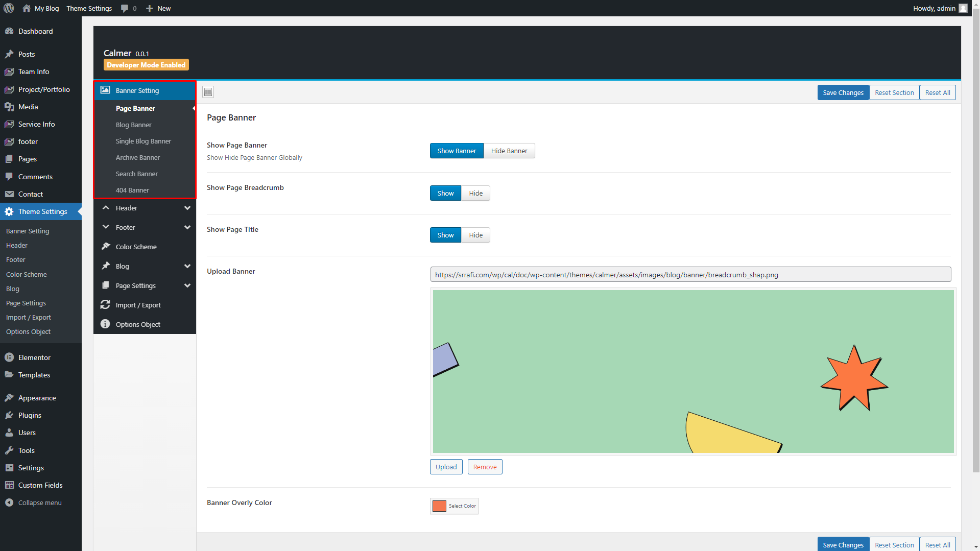Viewport: 980px width, 551px height.
Task: Click the top Reset Section button
Action: click(x=894, y=92)
